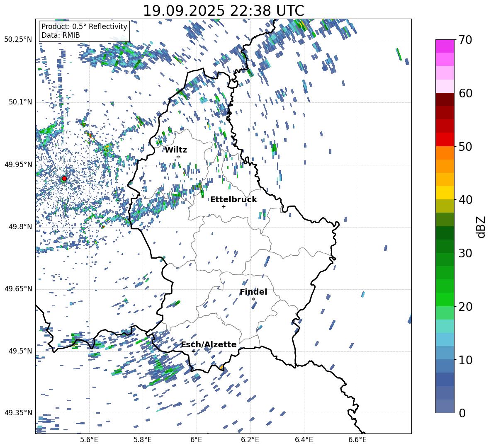Click the 49.95°N latitude label

coord(18,165)
